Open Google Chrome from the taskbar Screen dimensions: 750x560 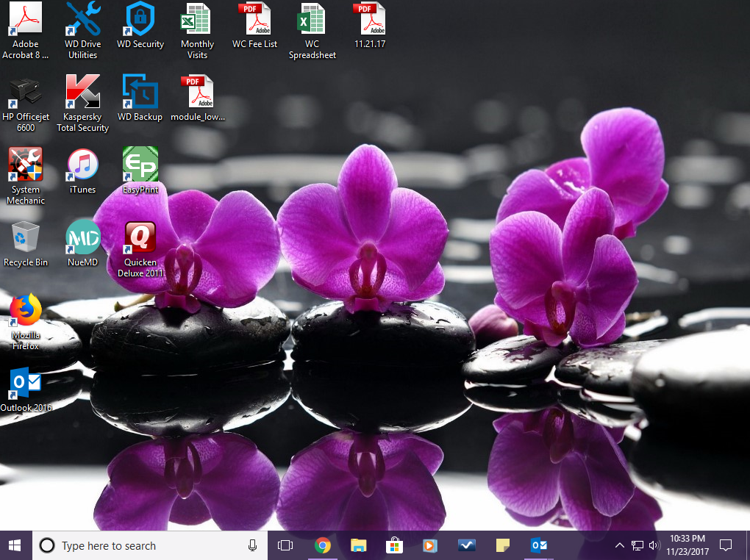click(x=322, y=545)
